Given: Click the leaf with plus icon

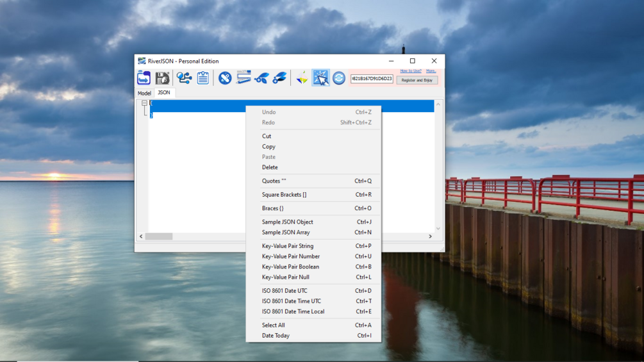Looking at the screenshot, I should pos(261,78).
